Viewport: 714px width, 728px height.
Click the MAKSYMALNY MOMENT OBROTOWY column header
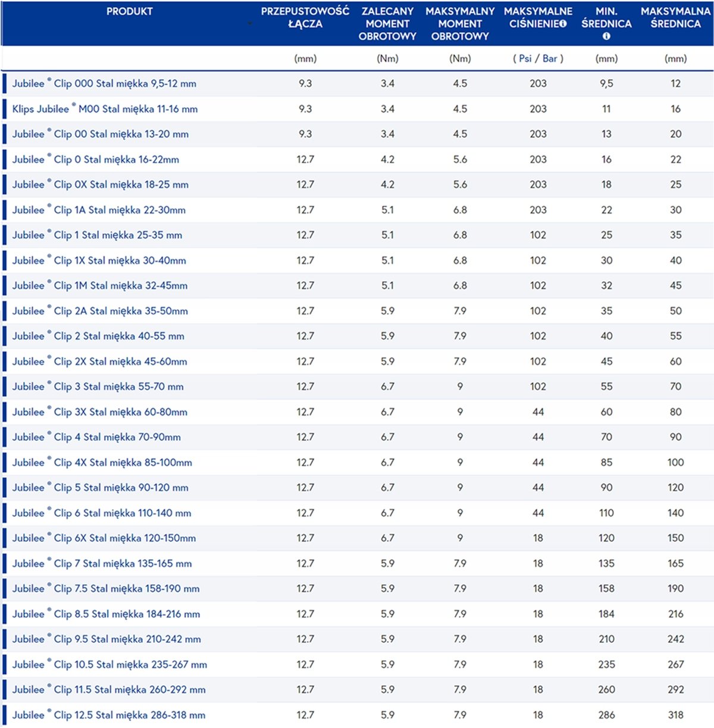click(460, 24)
